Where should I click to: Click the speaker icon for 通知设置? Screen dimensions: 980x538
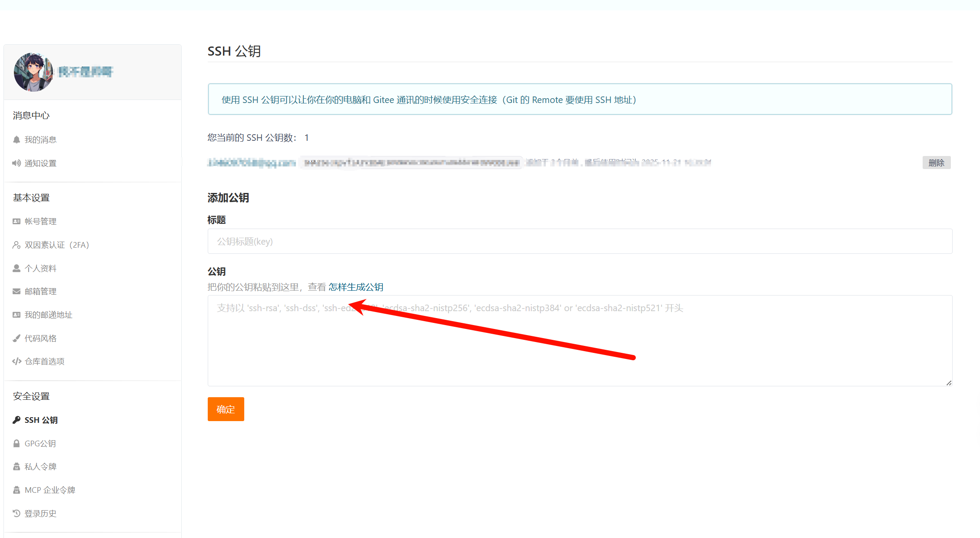(17, 163)
